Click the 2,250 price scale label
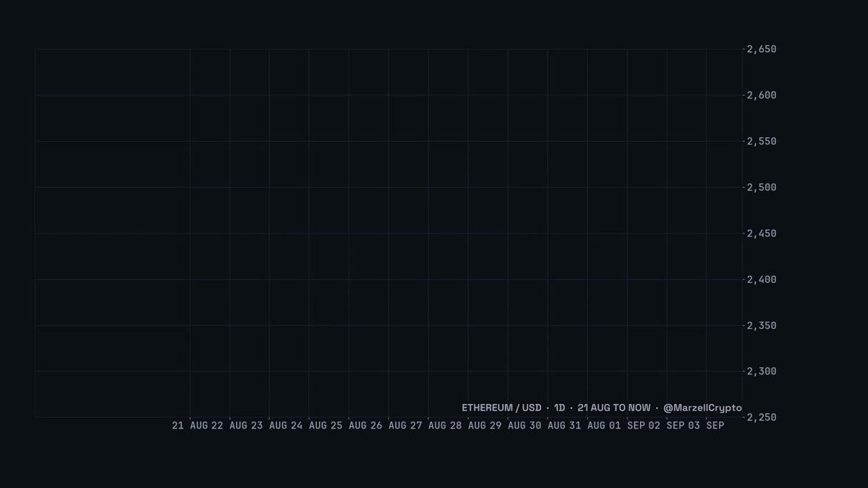Viewport: 868px width, 488px height. [x=762, y=417]
